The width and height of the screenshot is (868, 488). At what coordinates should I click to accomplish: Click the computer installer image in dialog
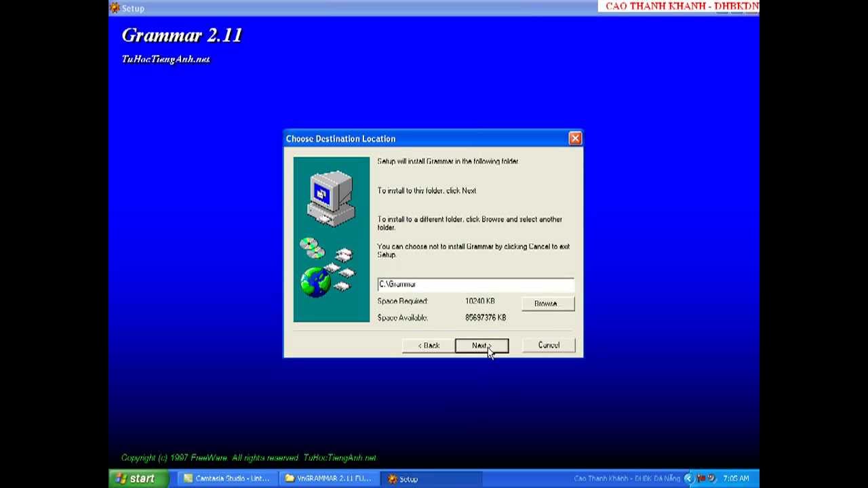[x=332, y=239]
